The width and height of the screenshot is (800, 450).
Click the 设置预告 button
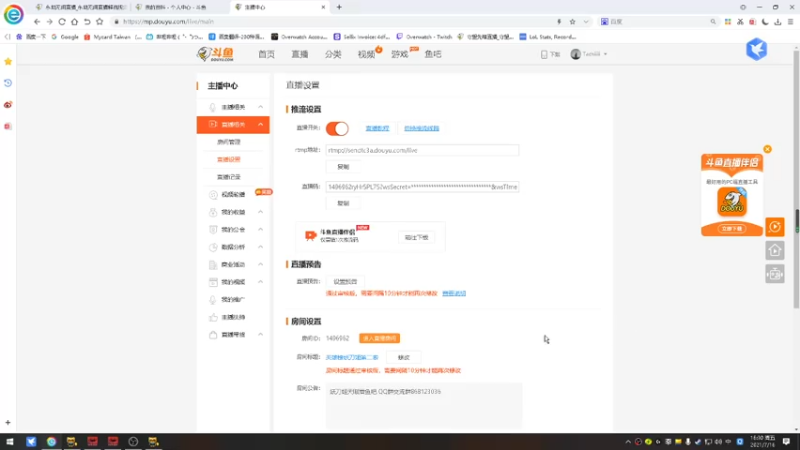pos(345,282)
